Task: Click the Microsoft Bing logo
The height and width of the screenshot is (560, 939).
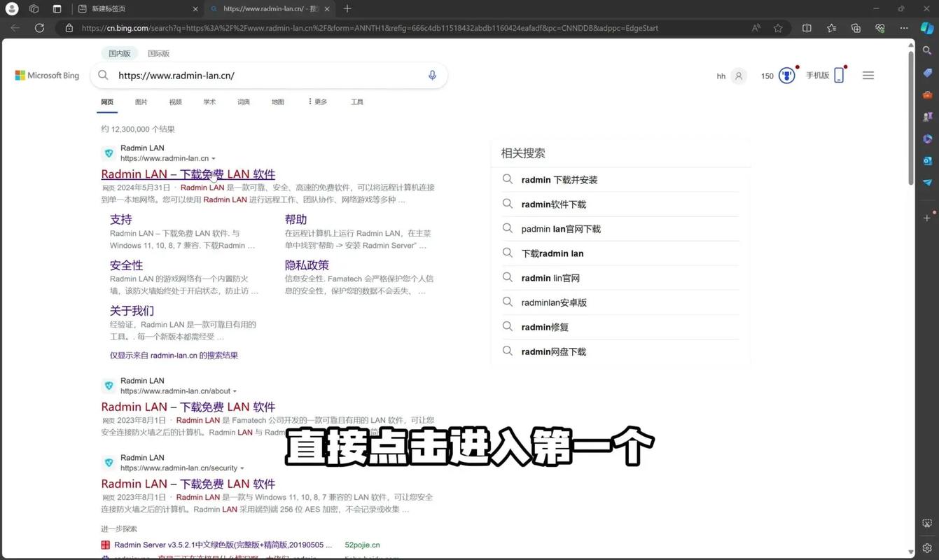Action: pyautogui.click(x=47, y=76)
